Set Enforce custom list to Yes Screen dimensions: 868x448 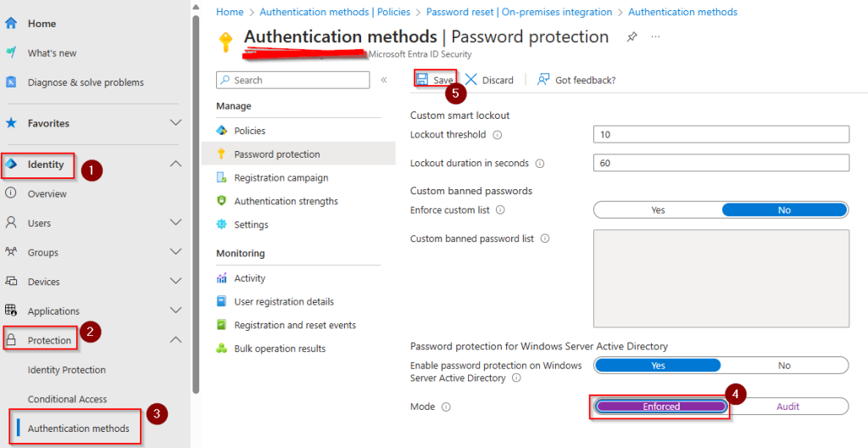[658, 210]
